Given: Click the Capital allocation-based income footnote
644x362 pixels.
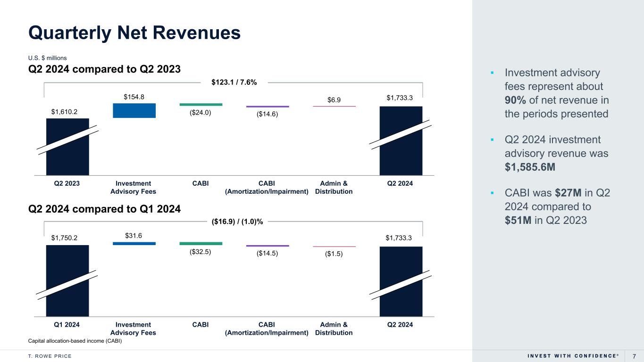Looking at the screenshot, I should click(x=75, y=341).
